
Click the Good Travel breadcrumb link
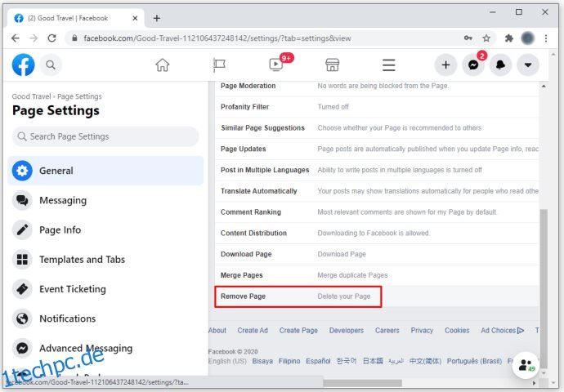coord(31,96)
